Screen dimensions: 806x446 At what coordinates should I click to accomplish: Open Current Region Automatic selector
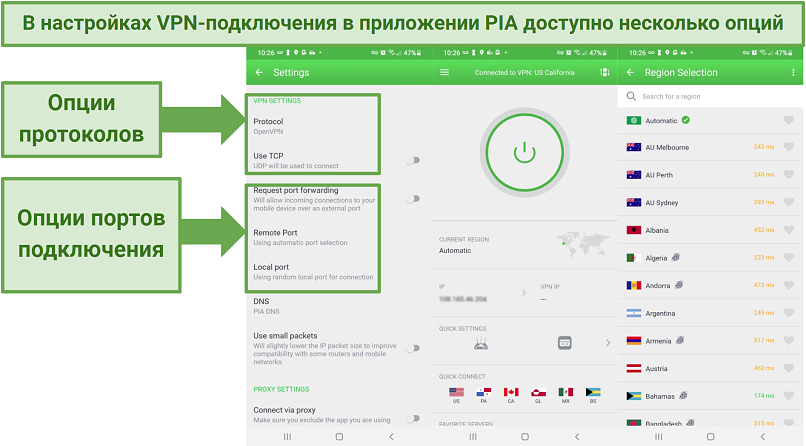[524, 245]
